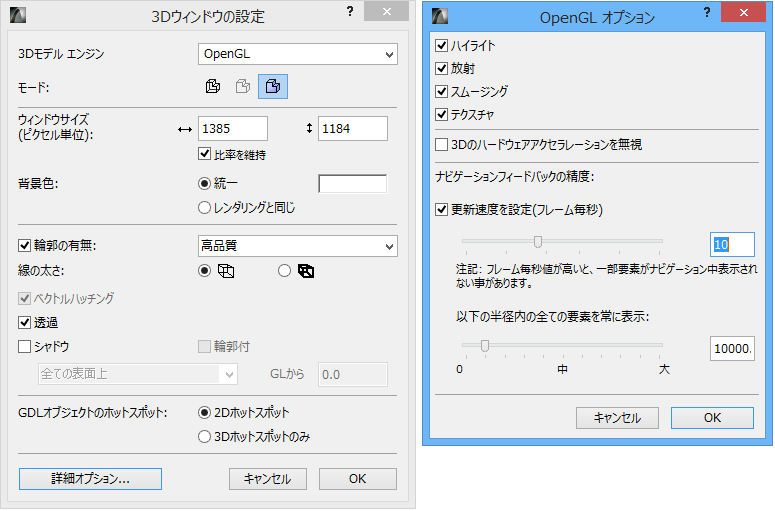Select 統一 background radio button
Image resolution: width=775 pixels, height=511 pixels.
(x=204, y=184)
